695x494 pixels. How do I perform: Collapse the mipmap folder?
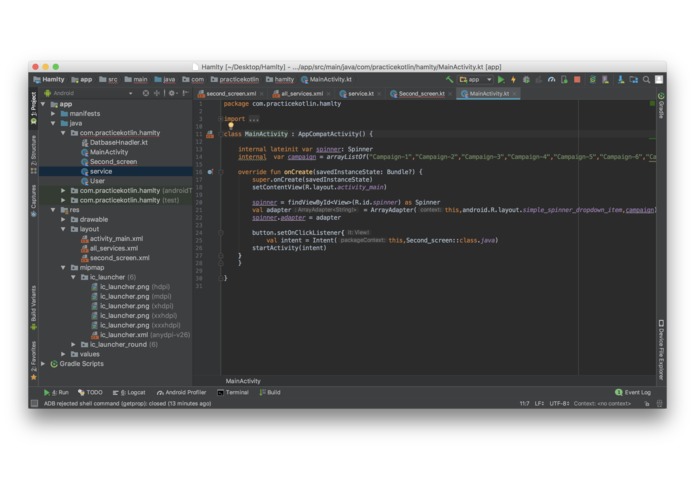pos(63,268)
